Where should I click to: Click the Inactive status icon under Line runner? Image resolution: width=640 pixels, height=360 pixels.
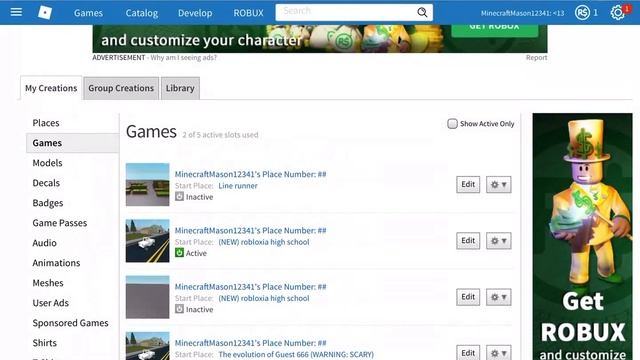pyautogui.click(x=179, y=197)
